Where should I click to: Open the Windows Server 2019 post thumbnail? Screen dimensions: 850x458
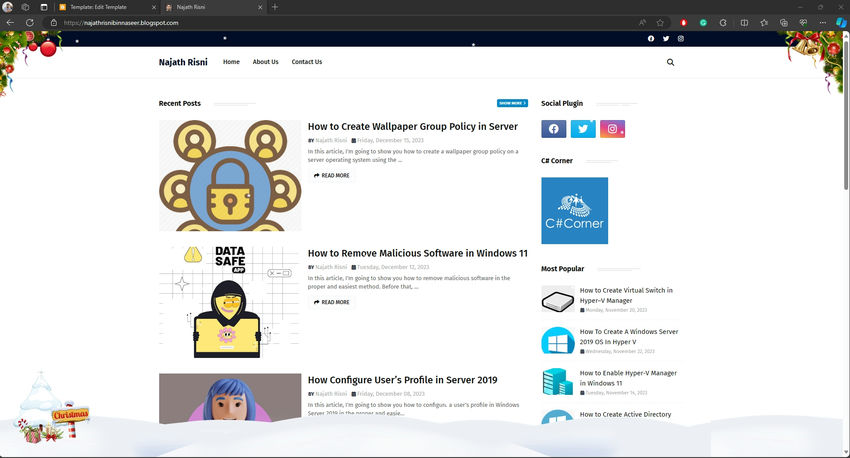pyautogui.click(x=558, y=340)
